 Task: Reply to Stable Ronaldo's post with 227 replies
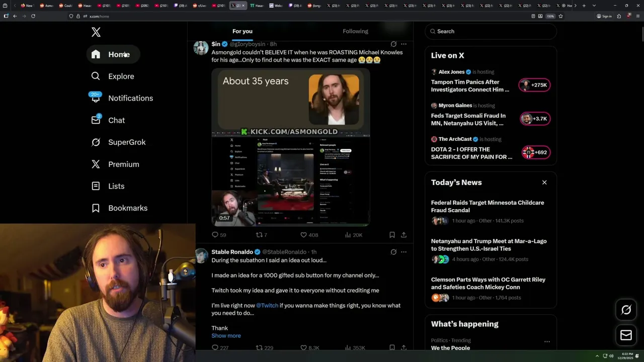[220, 347]
